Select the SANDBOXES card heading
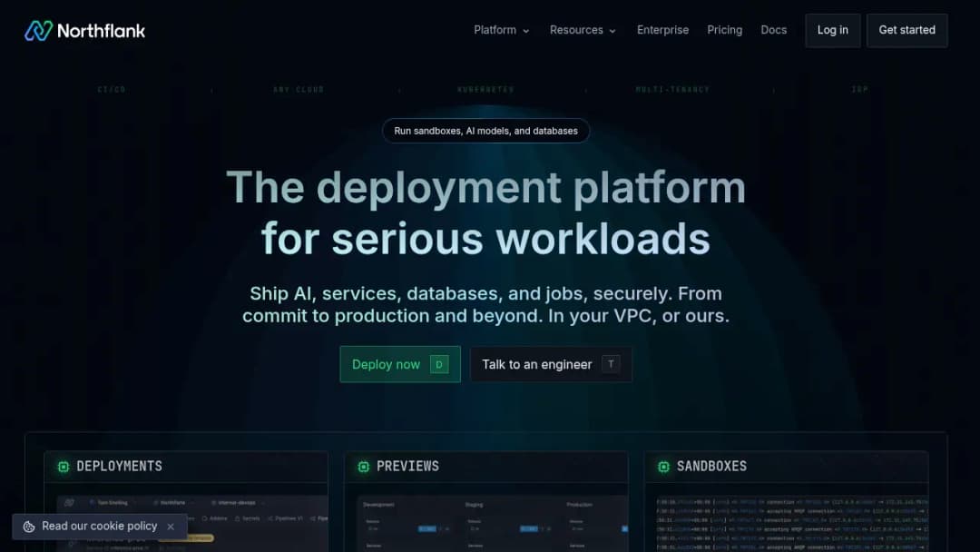This screenshot has height=552, width=980. (x=711, y=467)
